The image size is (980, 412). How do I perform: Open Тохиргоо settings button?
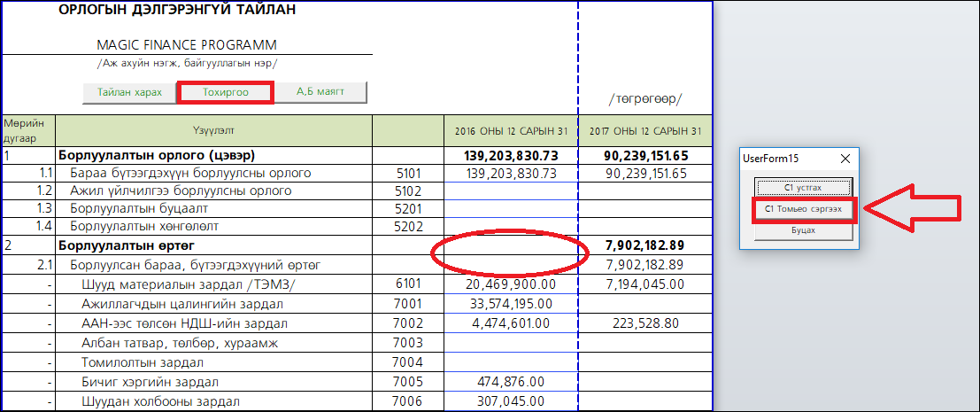point(225,92)
